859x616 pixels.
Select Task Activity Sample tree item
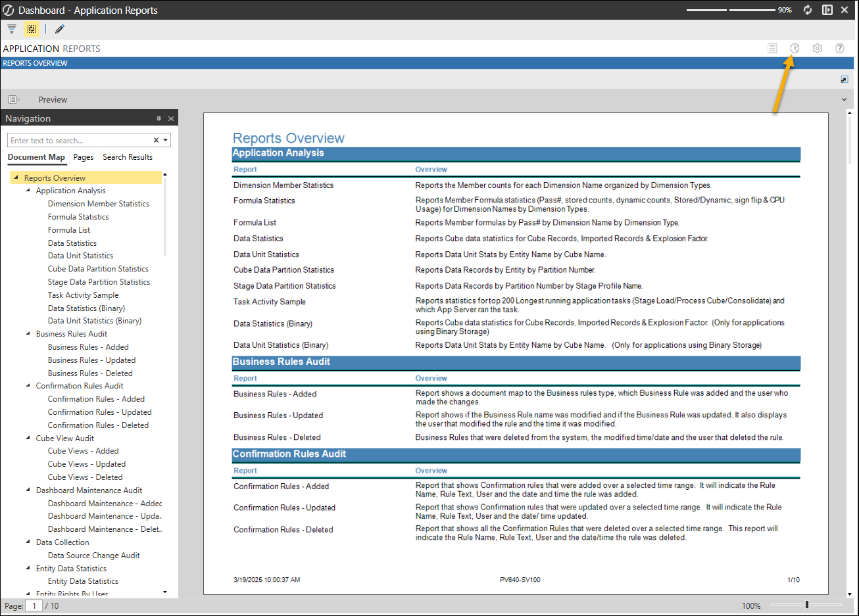(x=83, y=295)
